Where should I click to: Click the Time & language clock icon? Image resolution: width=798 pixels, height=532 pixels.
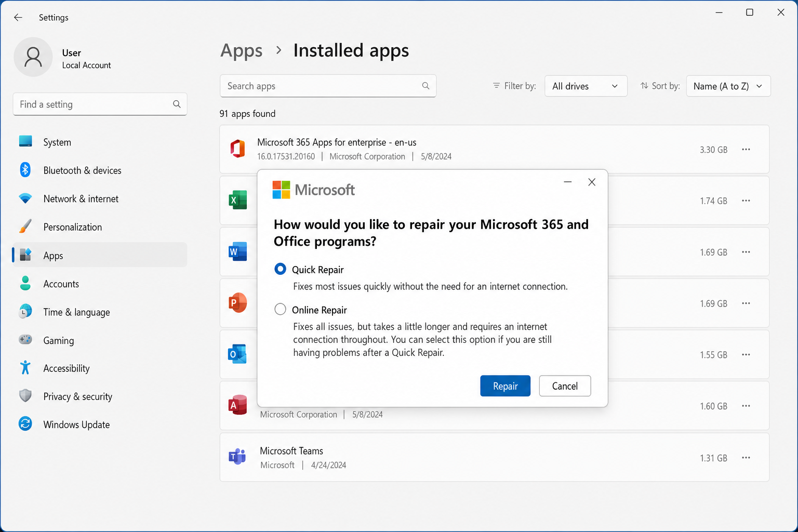[x=25, y=311]
